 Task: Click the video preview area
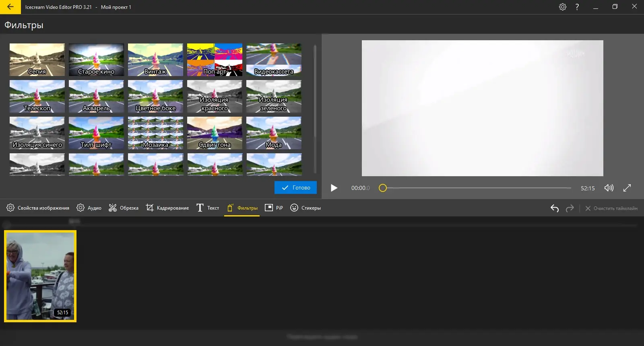click(x=482, y=108)
